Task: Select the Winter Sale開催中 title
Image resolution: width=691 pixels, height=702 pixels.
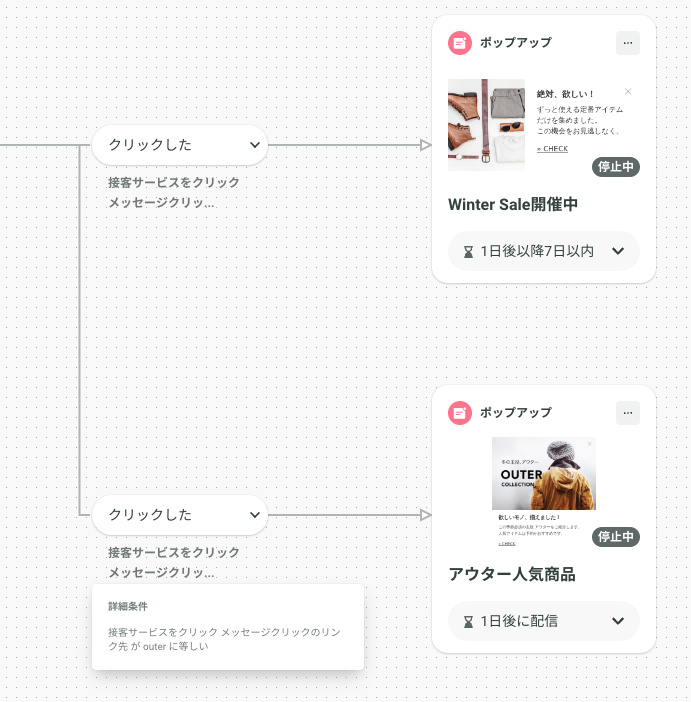Action: tap(513, 205)
